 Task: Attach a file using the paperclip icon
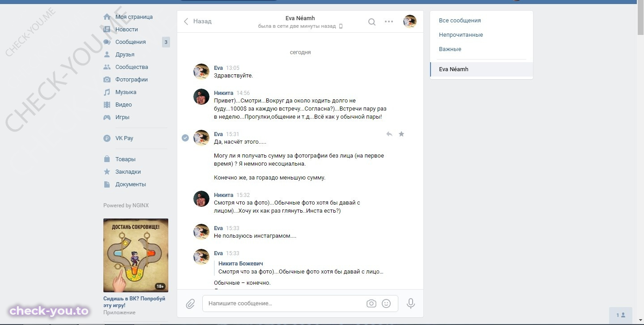coord(190,304)
